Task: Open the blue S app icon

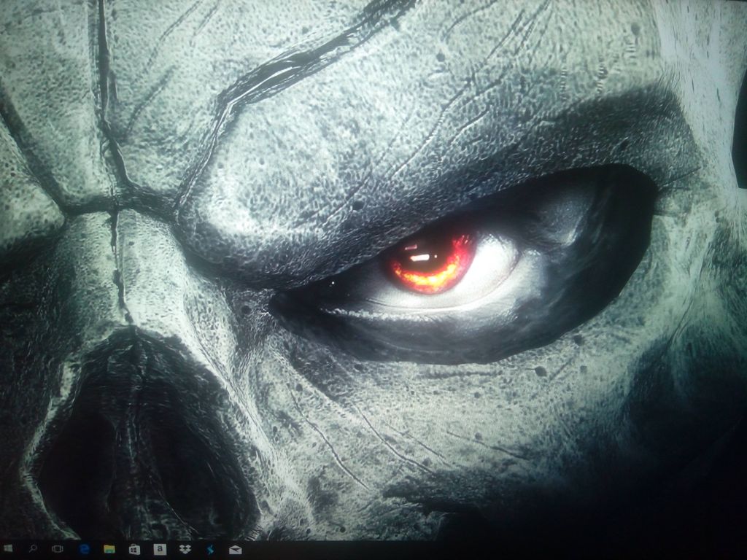Action: tap(210, 550)
